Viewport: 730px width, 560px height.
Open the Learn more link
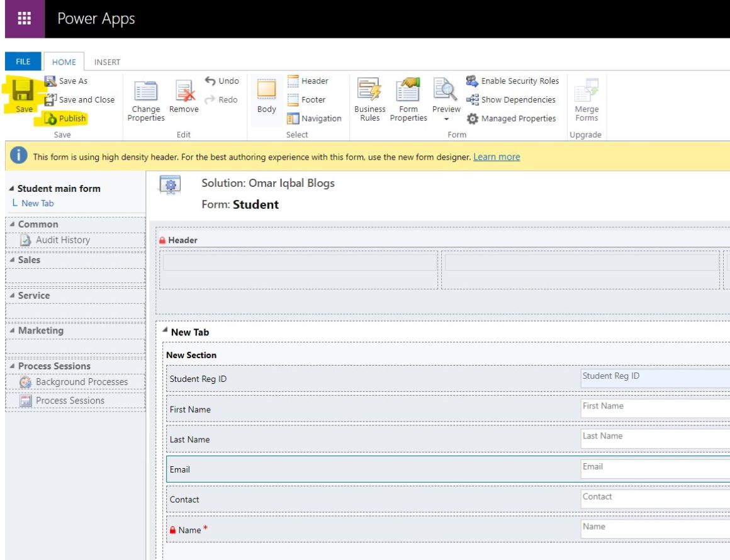[x=497, y=157]
